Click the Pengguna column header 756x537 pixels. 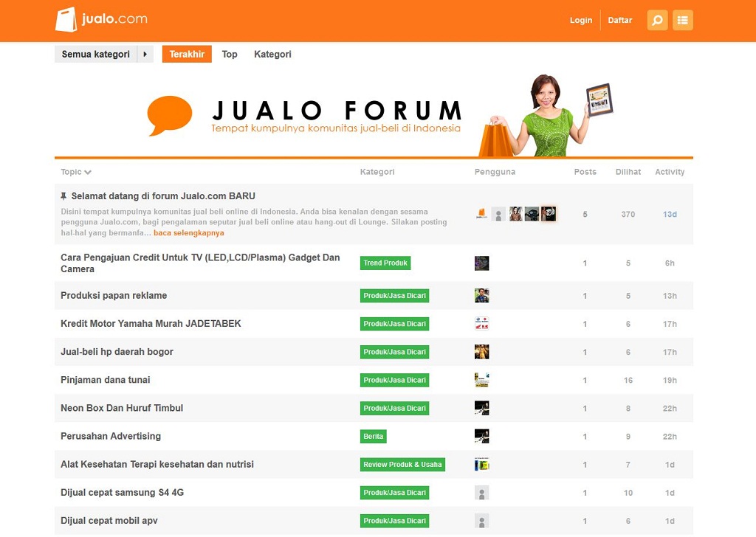tap(495, 172)
